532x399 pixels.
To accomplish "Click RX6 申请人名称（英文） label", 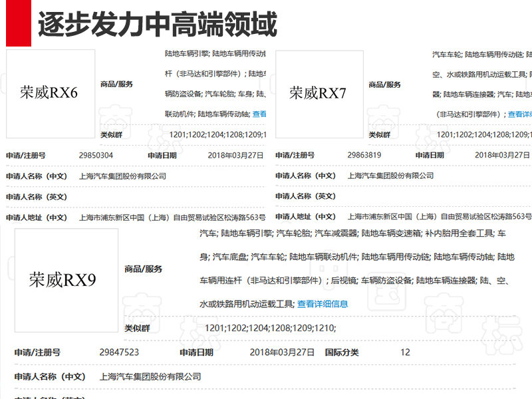I will coord(37,197).
